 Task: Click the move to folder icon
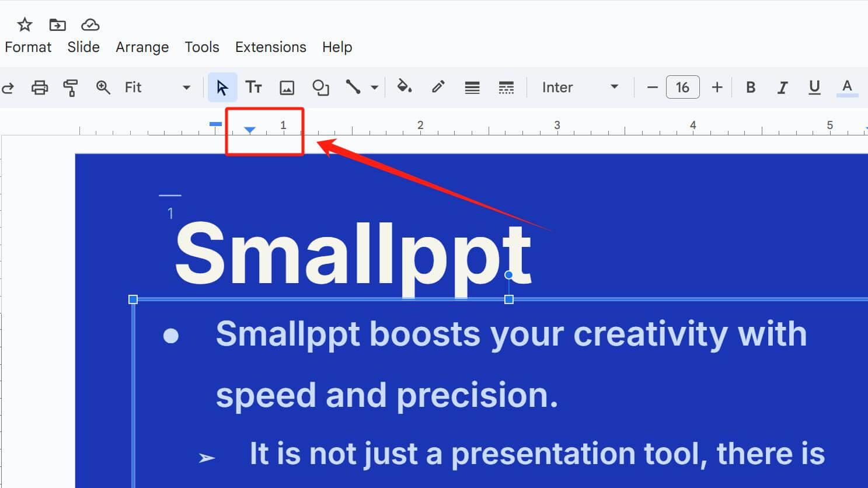(57, 25)
